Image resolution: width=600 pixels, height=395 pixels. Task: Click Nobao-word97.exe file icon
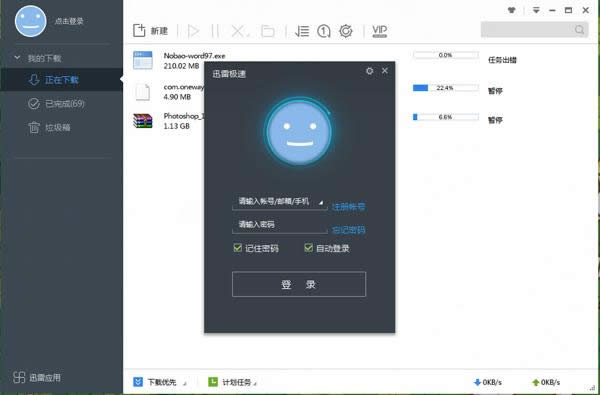[143, 60]
